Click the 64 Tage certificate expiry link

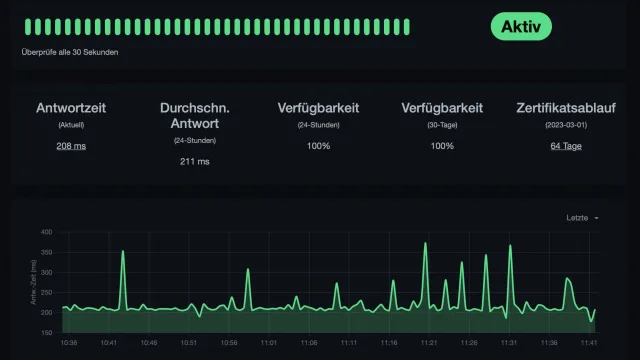pos(566,146)
